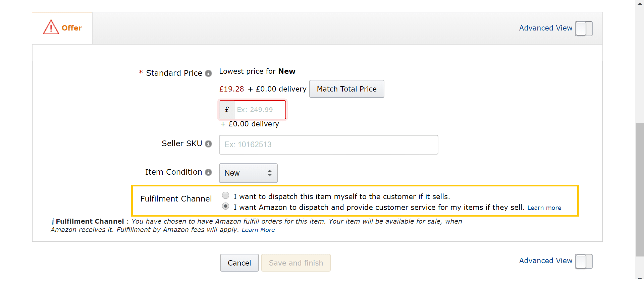Click the scrollbar up arrow
Image resolution: width=644 pixels, height=287 pixels.
[x=640, y=3]
